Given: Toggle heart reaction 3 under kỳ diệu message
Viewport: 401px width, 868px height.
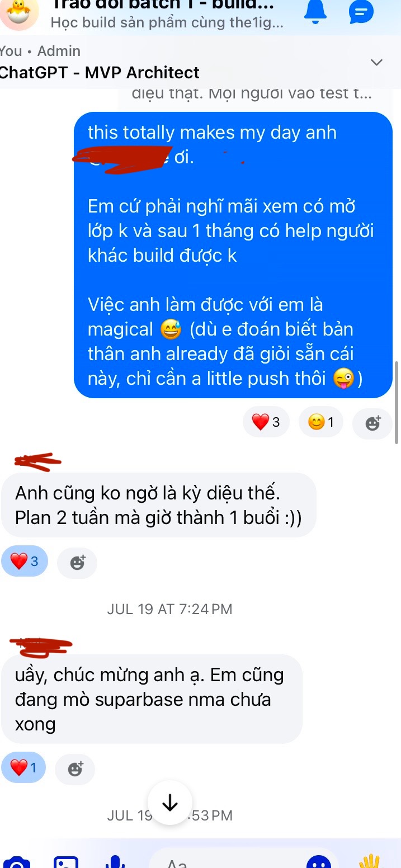Looking at the screenshot, I should 25,561.
